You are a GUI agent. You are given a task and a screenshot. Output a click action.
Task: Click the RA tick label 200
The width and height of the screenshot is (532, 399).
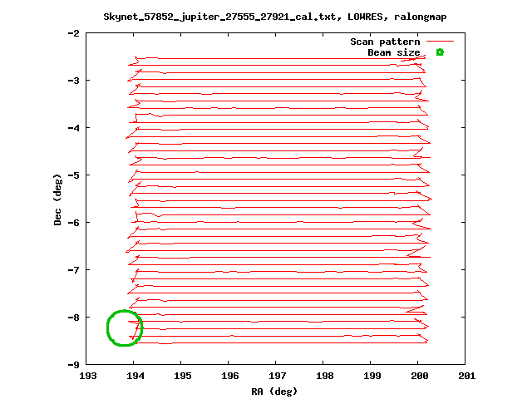coord(419,376)
